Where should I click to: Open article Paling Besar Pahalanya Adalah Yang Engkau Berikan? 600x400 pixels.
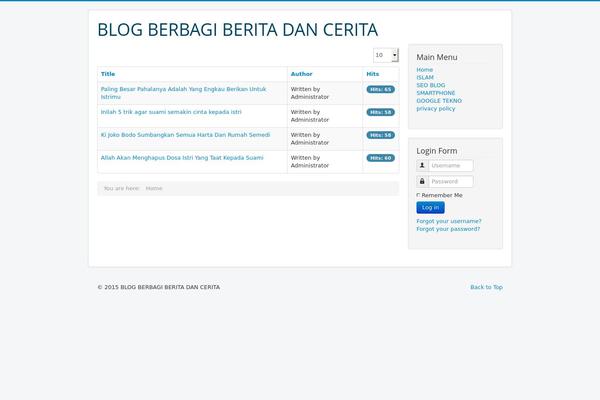[x=183, y=93]
